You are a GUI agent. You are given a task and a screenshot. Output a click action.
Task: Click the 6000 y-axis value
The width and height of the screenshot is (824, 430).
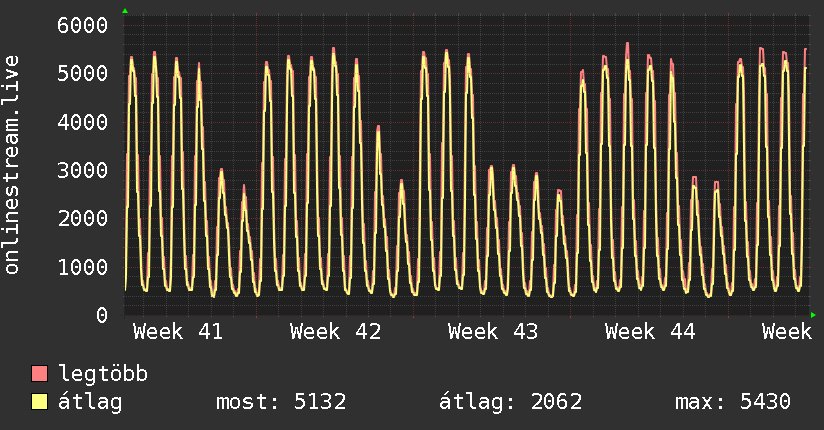point(82,25)
